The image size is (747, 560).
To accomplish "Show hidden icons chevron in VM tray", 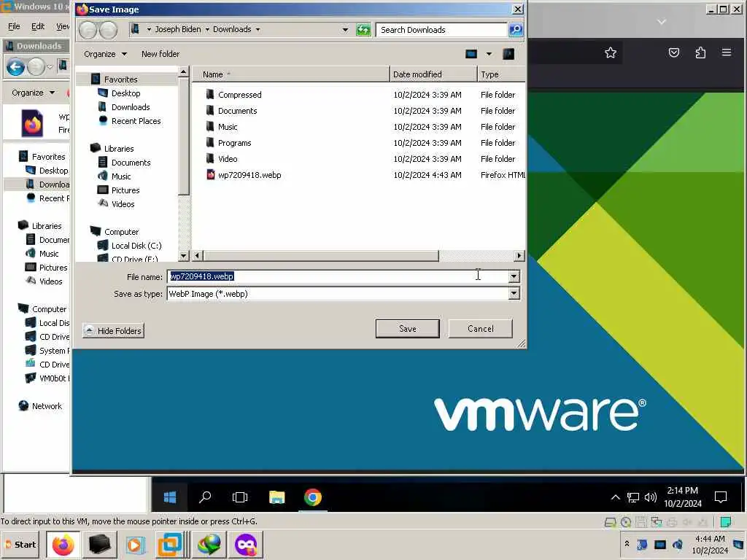I will (x=616, y=497).
